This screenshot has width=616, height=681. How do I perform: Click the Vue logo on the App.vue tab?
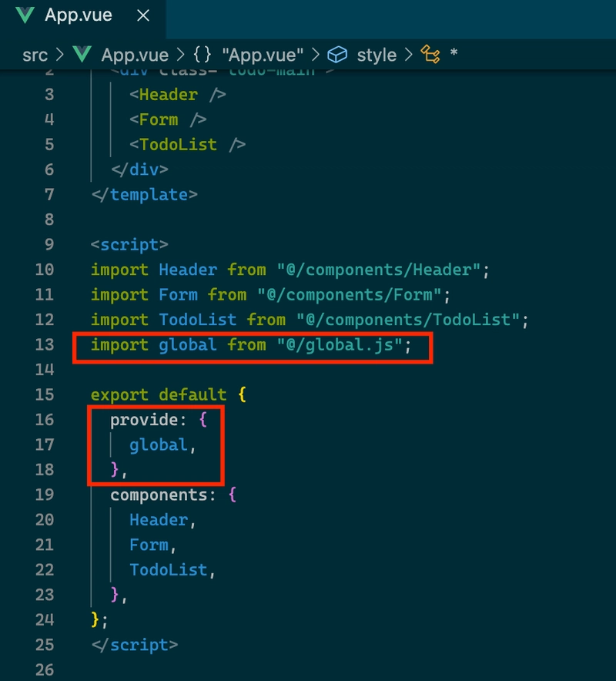click(25, 15)
